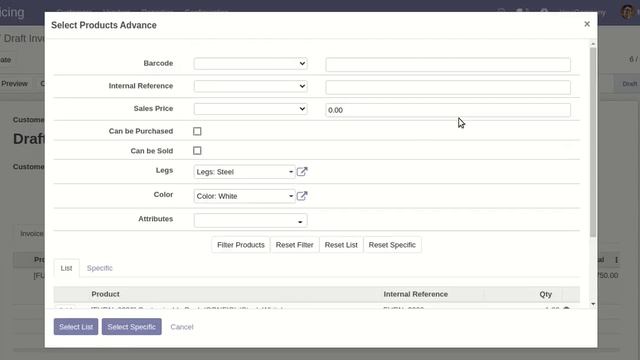The image size is (640, 360).
Task: Click the Product column header
Action: 105,294
